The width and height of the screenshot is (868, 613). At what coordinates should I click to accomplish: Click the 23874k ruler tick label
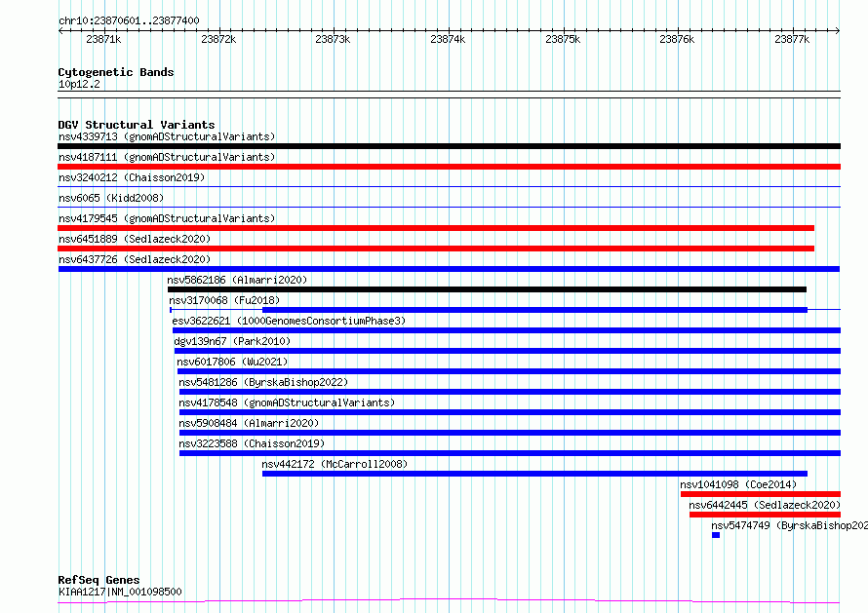[448, 39]
